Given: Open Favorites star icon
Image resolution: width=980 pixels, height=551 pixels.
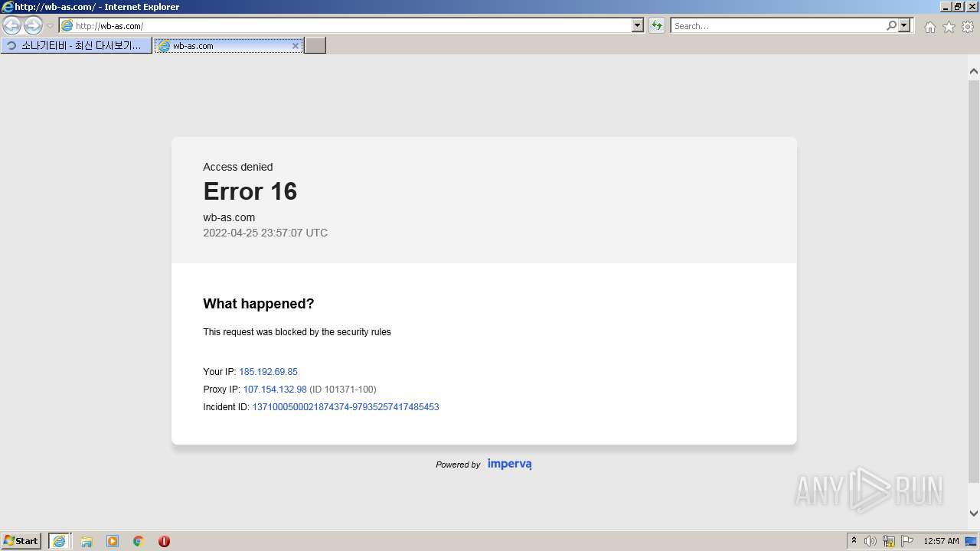Looking at the screenshot, I should pos(949,27).
